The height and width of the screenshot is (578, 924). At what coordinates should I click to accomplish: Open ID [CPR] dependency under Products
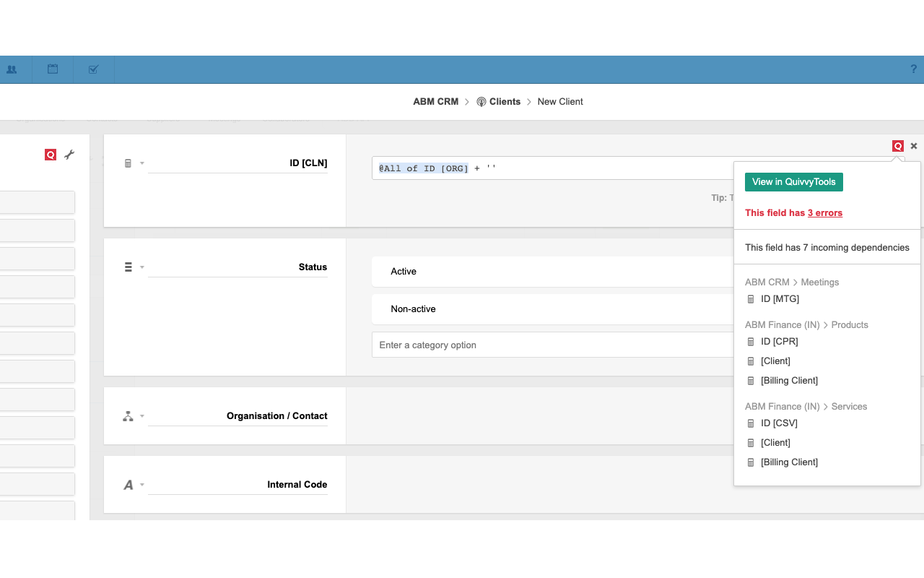pos(780,342)
